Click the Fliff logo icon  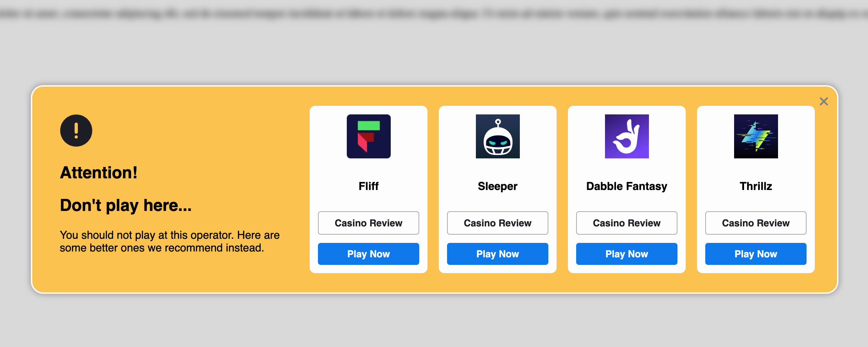[x=368, y=136]
